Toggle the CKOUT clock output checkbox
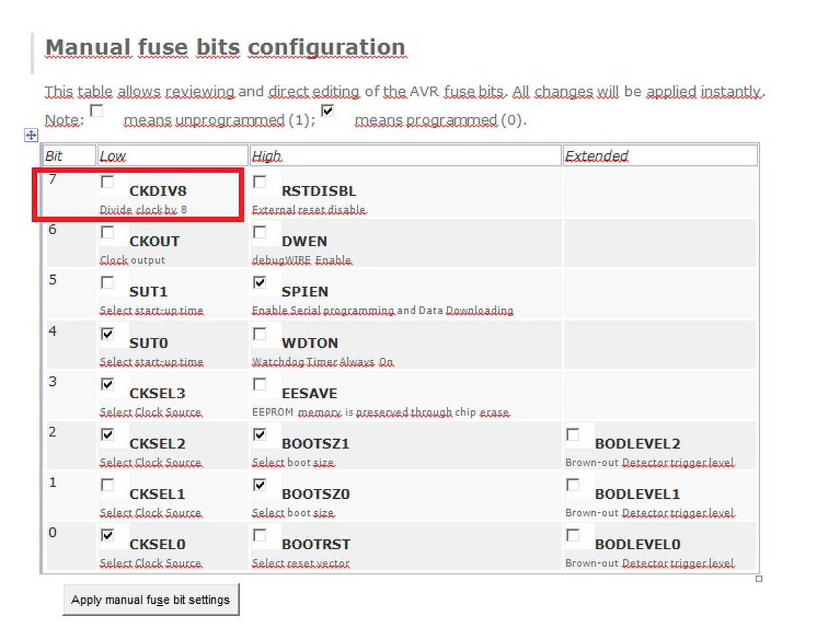Screen dimensions: 840x628 tap(108, 232)
